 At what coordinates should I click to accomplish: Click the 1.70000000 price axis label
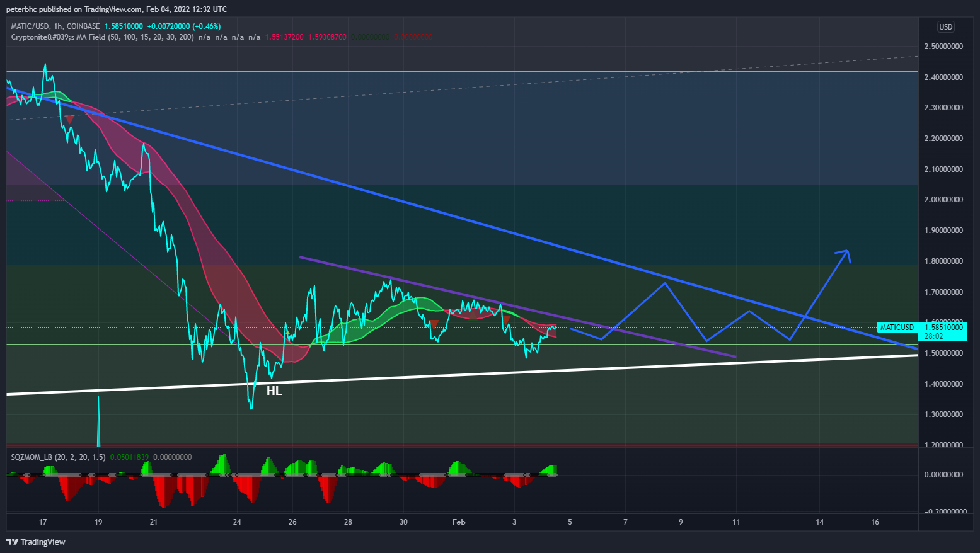point(943,292)
